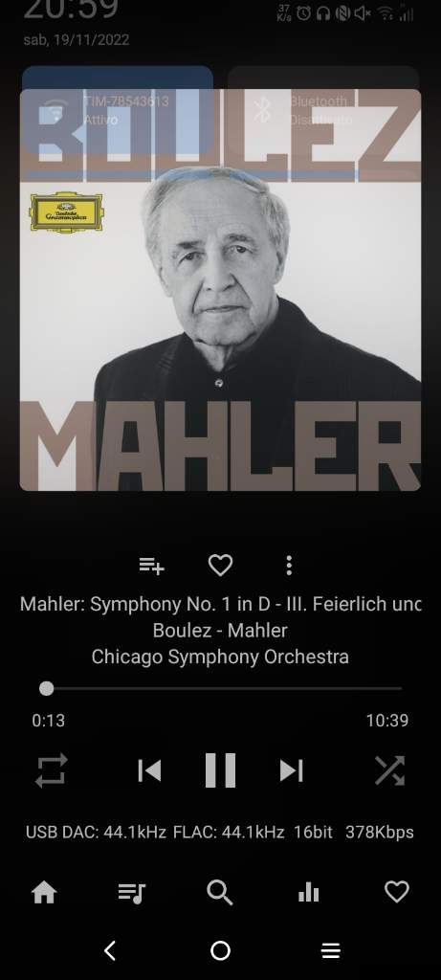
Task: Tap the Android home circle button
Action: point(220,950)
